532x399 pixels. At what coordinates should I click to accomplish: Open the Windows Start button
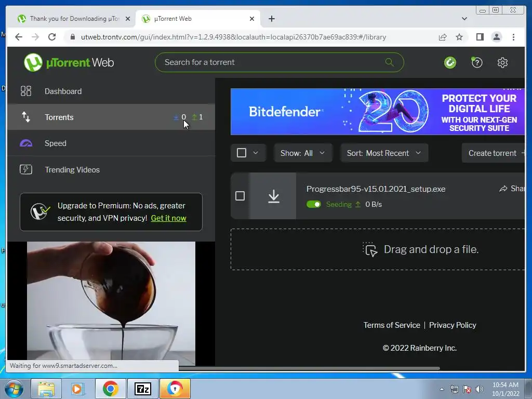[14, 389]
